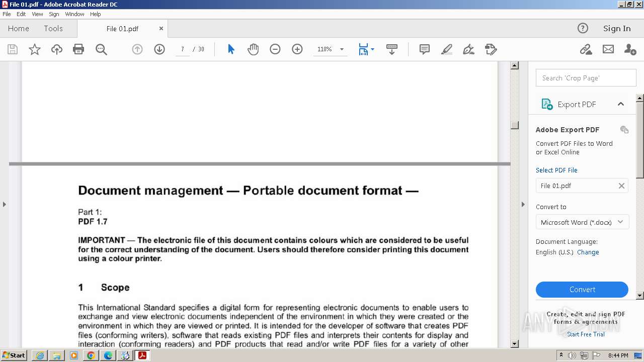Open the edit tools icon in toolbar
Screen dimensions: 644x362
point(491,49)
